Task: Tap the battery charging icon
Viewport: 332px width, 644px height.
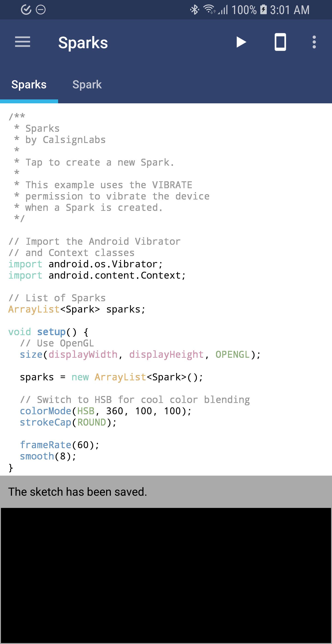Action: (x=263, y=10)
